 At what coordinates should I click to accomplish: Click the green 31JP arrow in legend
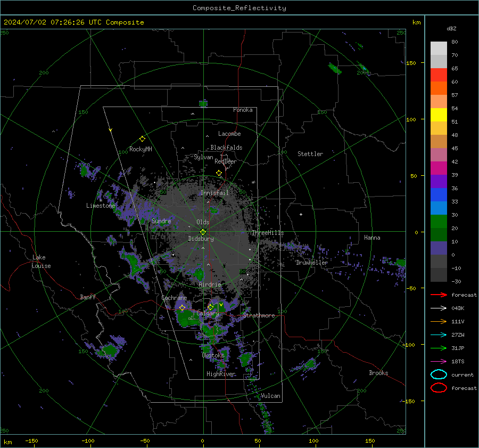pyautogui.click(x=439, y=348)
